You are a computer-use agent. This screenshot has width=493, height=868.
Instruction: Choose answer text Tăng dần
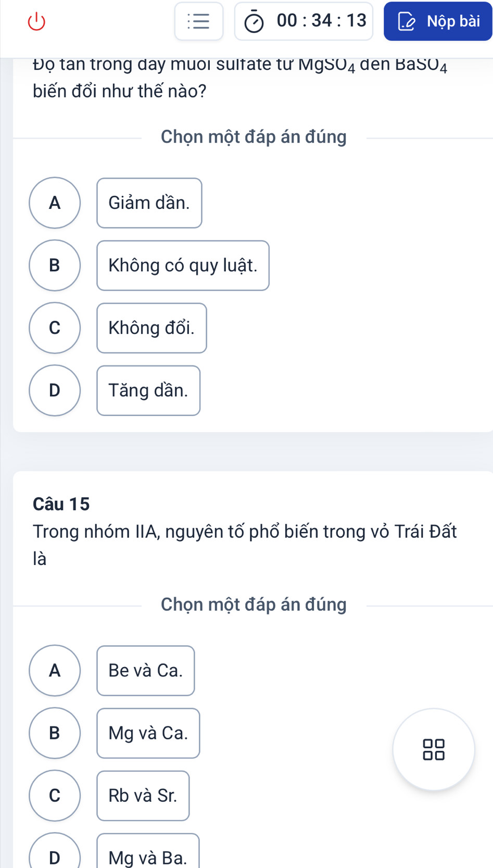(x=148, y=391)
